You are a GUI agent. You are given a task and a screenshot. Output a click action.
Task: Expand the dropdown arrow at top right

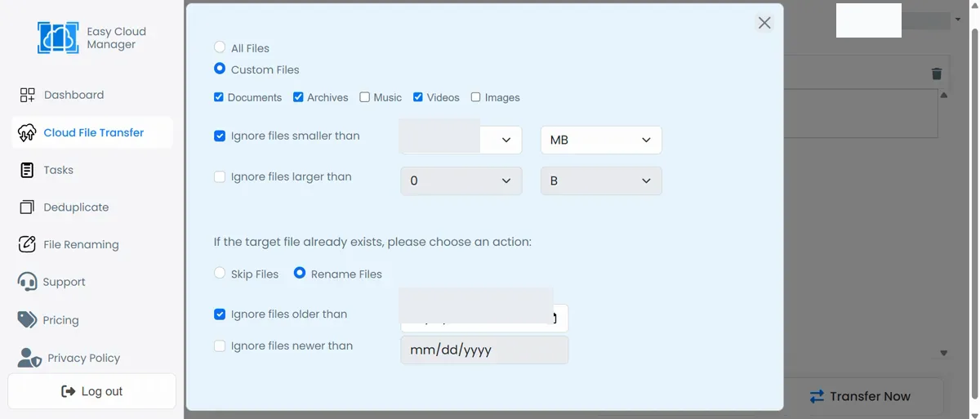click(x=957, y=19)
